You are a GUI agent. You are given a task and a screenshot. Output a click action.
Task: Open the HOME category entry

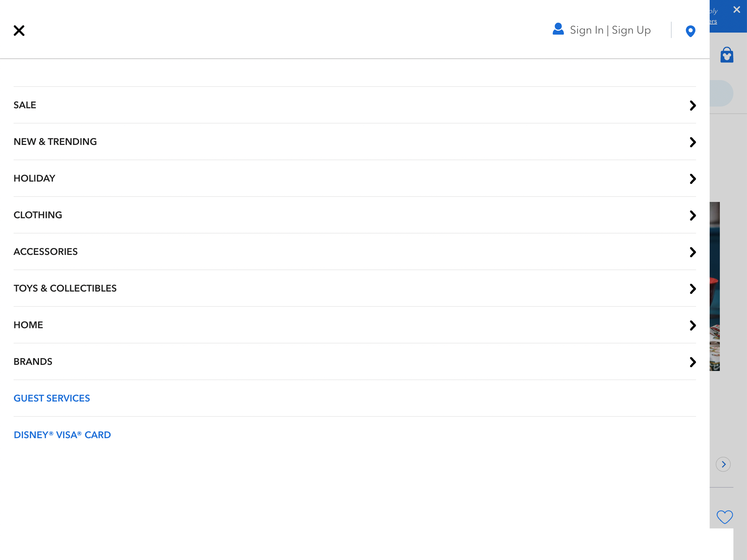[28, 325]
